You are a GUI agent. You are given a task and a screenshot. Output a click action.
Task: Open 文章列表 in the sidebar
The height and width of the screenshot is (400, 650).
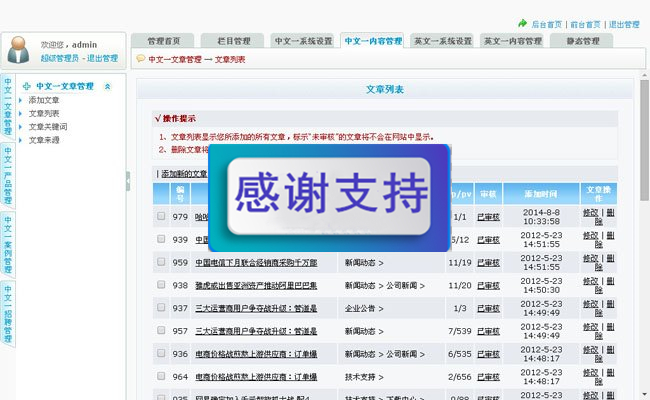click(44, 113)
